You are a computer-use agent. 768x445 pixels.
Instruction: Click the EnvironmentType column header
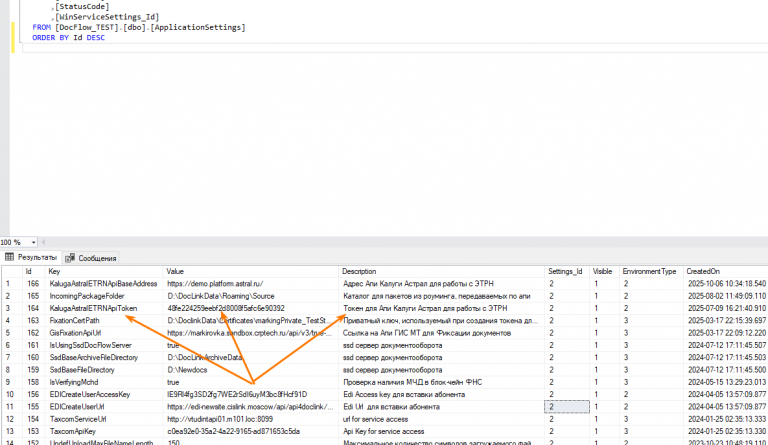(651, 271)
